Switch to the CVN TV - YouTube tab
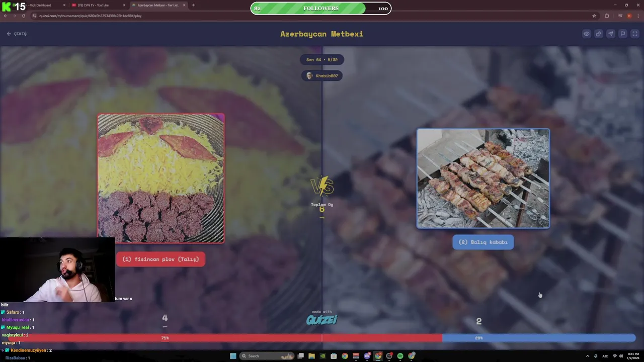This screenshot has width=644, height=362. (x=98, y=5)
